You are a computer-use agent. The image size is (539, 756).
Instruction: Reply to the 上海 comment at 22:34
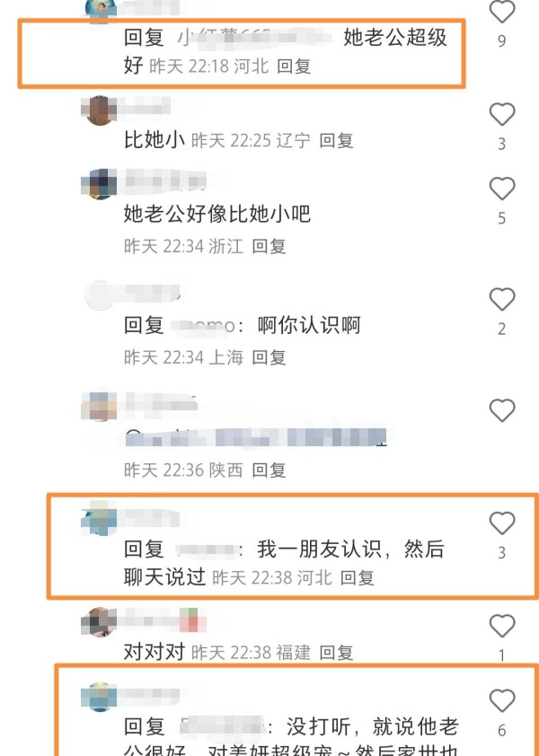click(269, 357)
